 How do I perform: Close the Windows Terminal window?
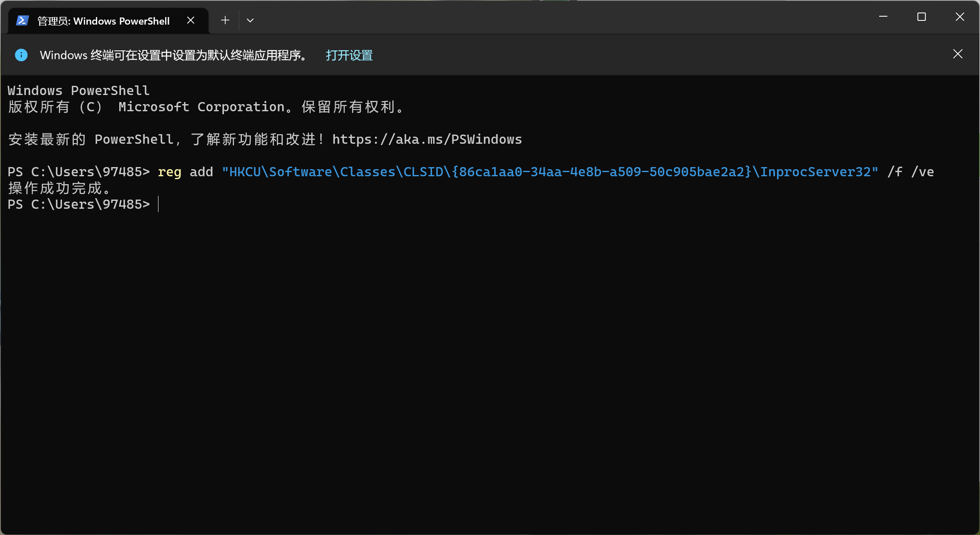click(960, 17)
